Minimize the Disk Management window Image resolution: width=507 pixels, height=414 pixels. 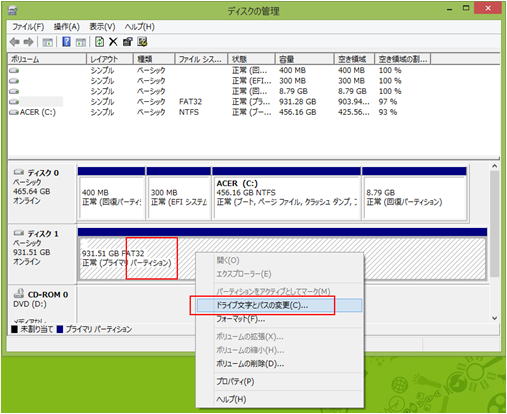(450, 9)
